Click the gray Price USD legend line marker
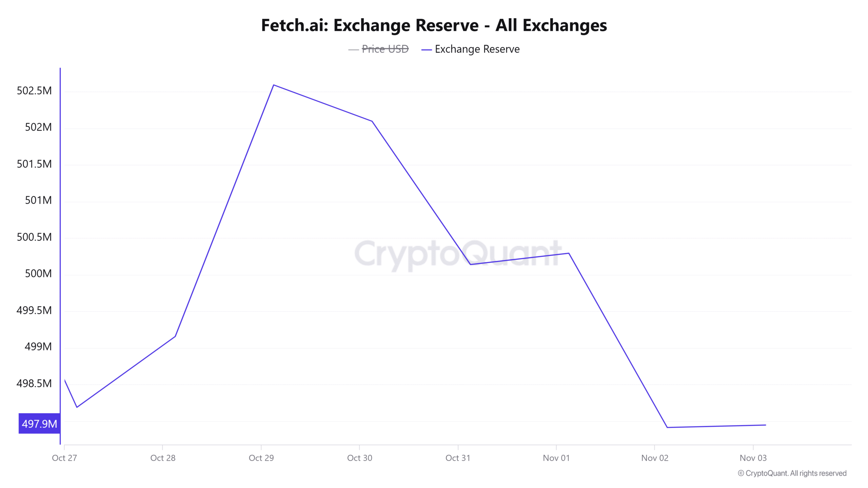 [x=353, y=50]
